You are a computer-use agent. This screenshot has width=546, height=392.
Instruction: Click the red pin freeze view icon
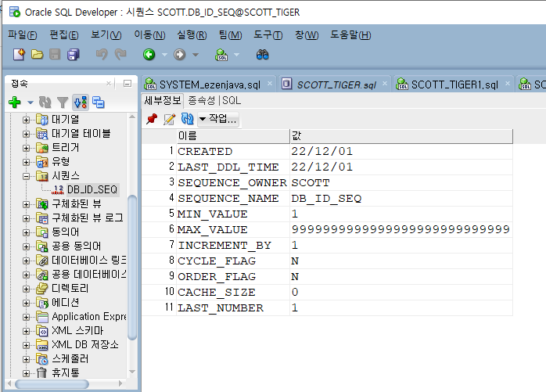(152, 119)
